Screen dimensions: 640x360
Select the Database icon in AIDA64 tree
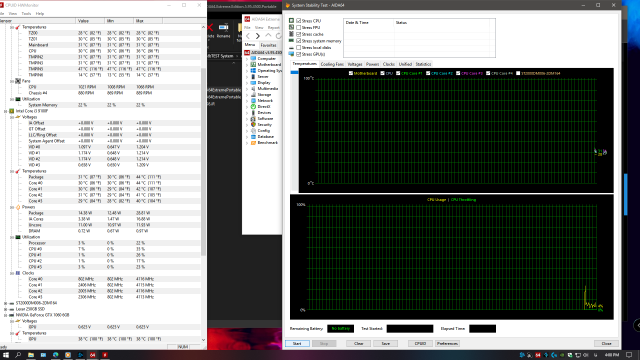pyautogui.click(x=253, y=137)
